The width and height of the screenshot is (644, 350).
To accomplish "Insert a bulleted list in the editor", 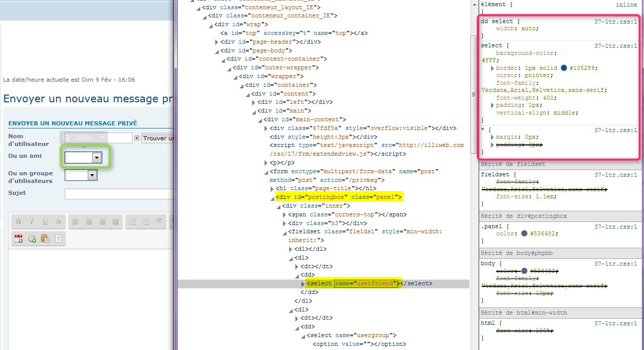I will coord(132,222).
